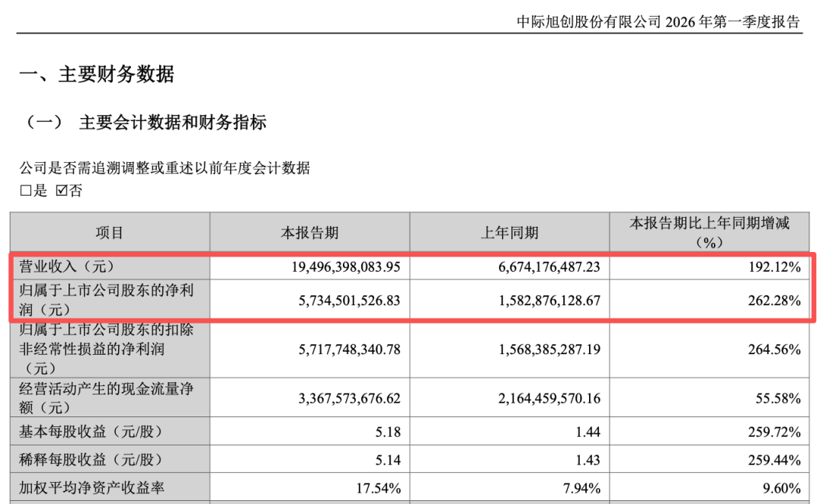Select value 2,164,459,570.16
823x504 pixels.
pyautogui.click(x=549, y=399)
